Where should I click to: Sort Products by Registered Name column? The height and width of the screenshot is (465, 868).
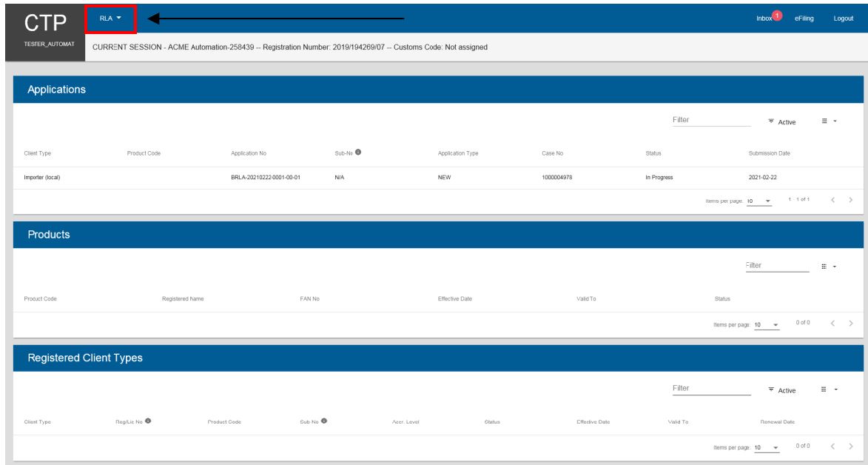point(183,298)
